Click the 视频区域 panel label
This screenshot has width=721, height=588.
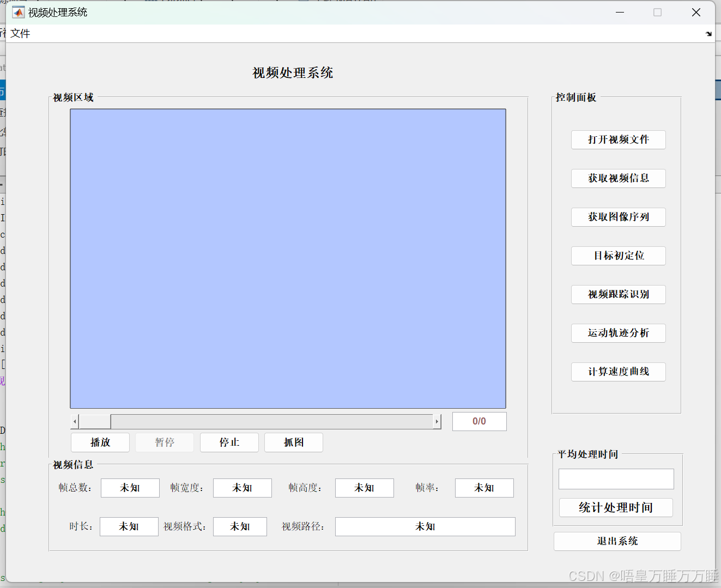[x=73, y=98]
